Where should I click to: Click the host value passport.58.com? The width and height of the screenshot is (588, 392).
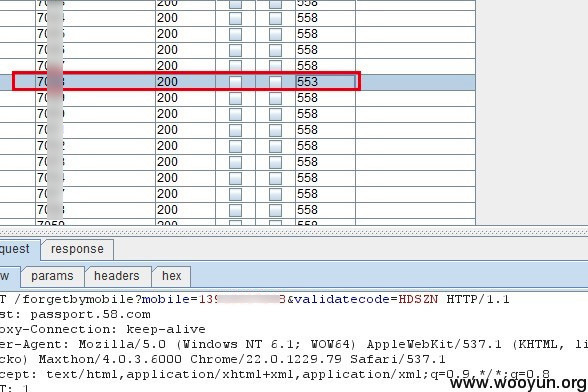coord(90,314)
